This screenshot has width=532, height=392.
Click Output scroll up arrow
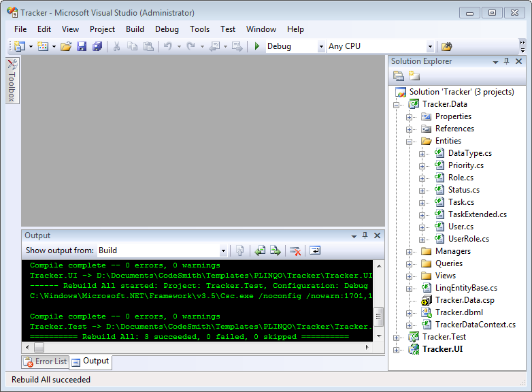click(379, 265)
